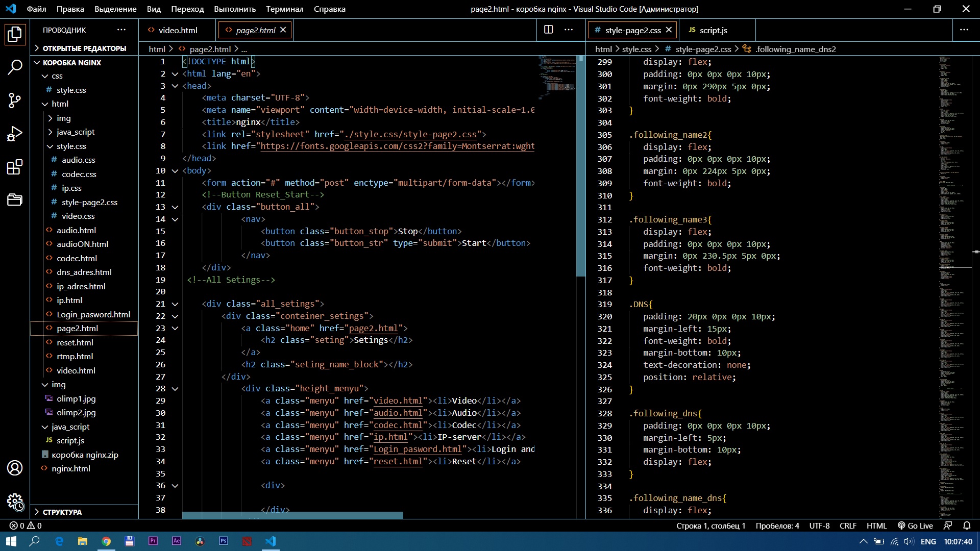The image size is (980, 551).
Task: Open audio.css file in explorer
Action: [x=84, y=160]
